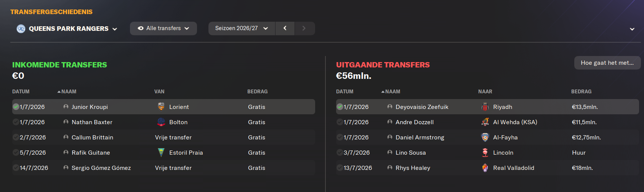Screen dimensions: 644x192
Task: Open Deyovaisio Zeefuik player profile link
Action: point(422,107)
